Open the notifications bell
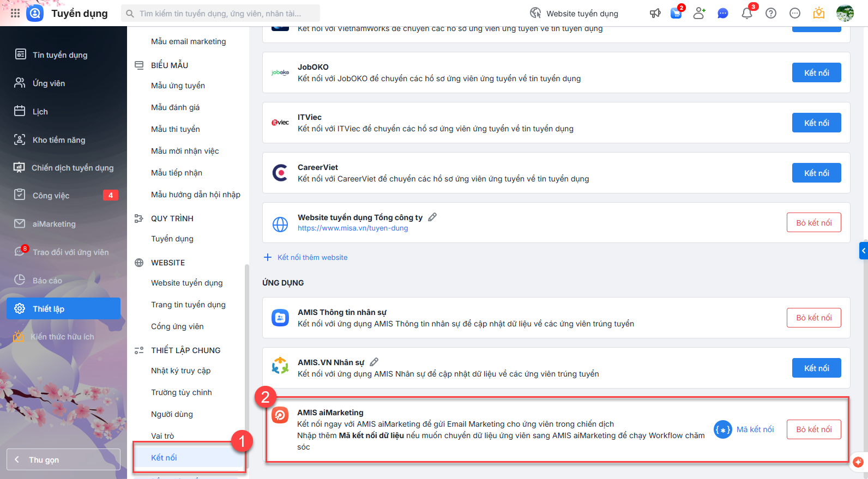 coord(747,13)
